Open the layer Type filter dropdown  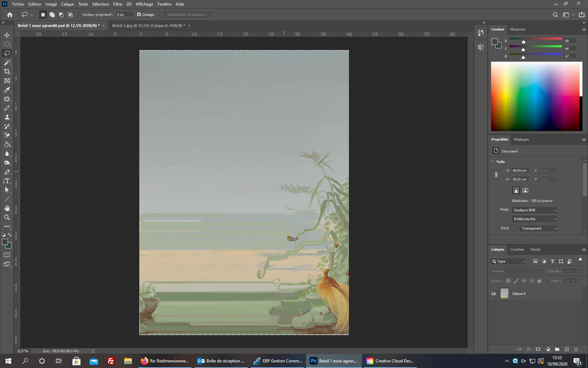point(508,261)
